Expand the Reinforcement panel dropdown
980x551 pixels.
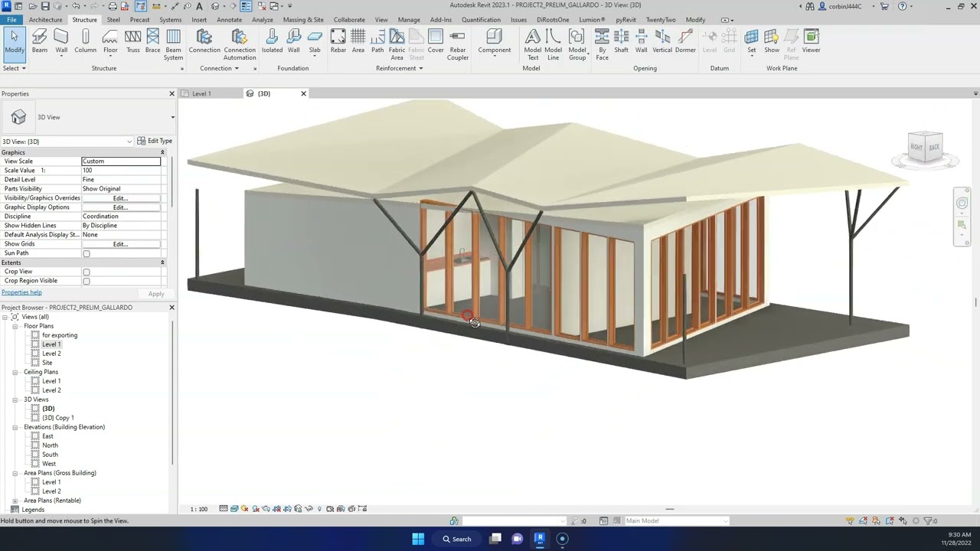[400, 68]
